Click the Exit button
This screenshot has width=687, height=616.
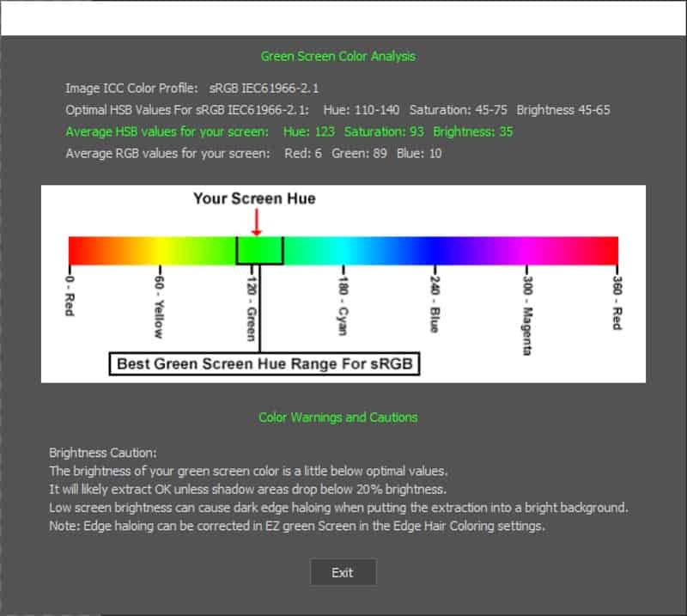[343, 572]
